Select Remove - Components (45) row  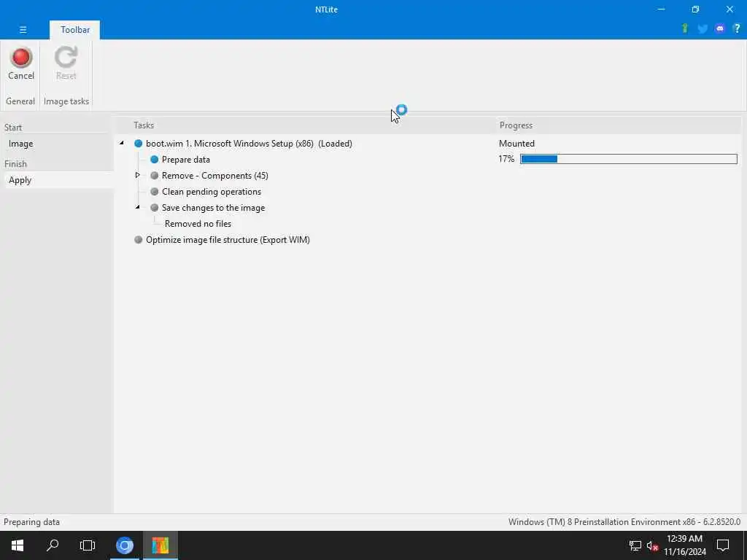(x=215, y=176)
